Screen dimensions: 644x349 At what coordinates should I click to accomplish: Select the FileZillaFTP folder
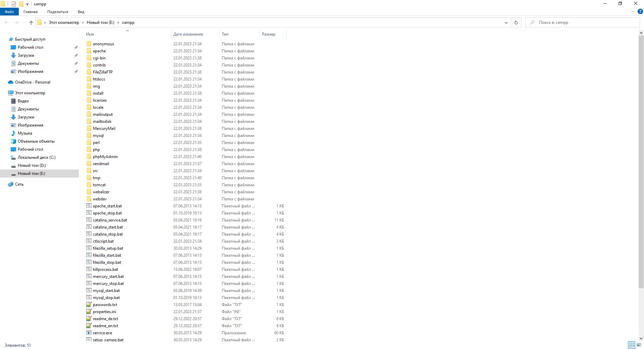[103, 72]
